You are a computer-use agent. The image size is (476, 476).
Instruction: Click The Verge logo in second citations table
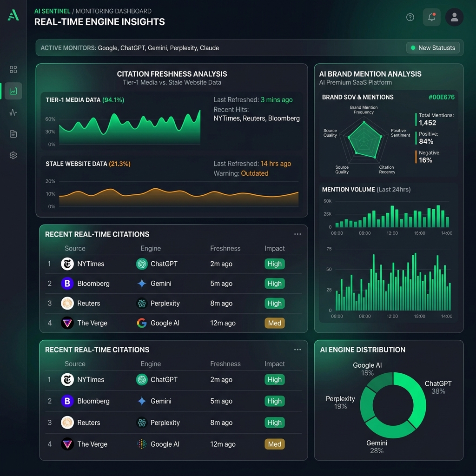coord(67,444)
